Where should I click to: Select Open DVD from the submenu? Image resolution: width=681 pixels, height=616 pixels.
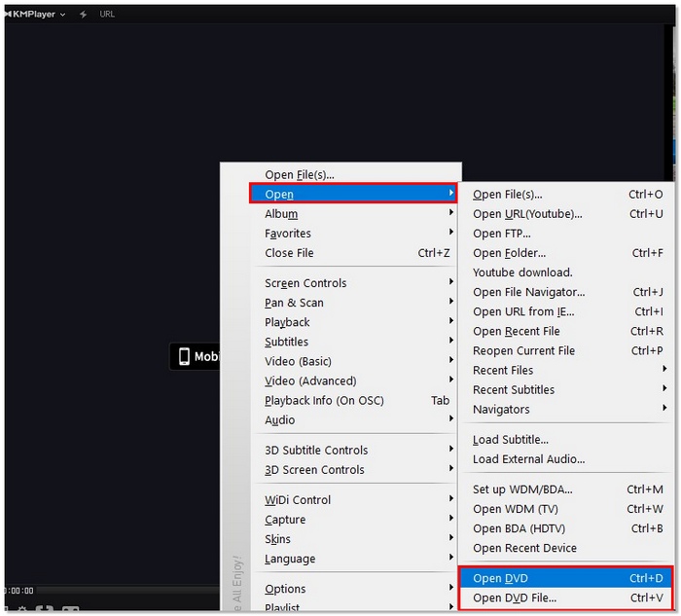tap(501, 578)
